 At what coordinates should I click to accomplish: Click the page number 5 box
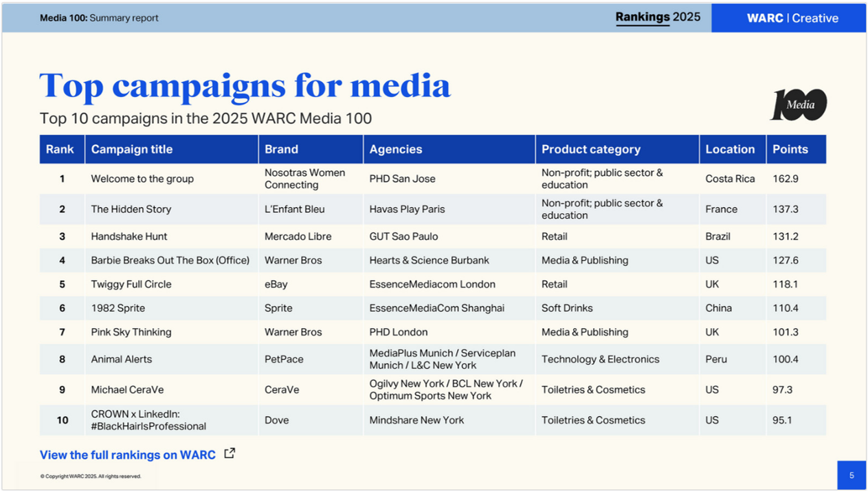[x=852, y=475]
